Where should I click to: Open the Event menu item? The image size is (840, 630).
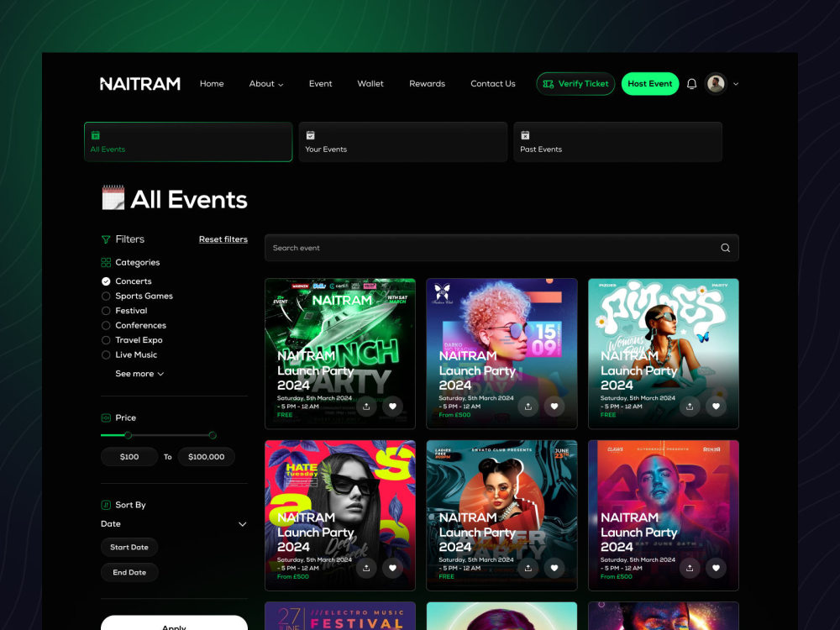[x=320, y=83]
